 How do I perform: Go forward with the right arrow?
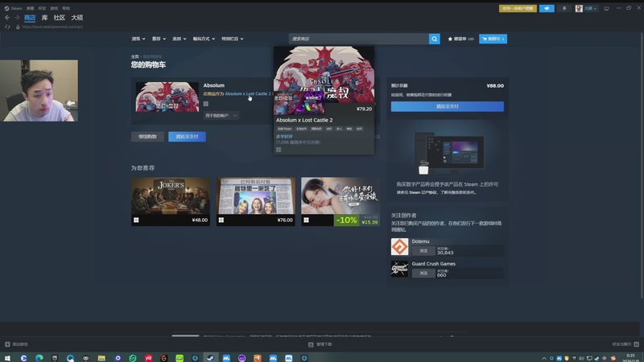17,18
